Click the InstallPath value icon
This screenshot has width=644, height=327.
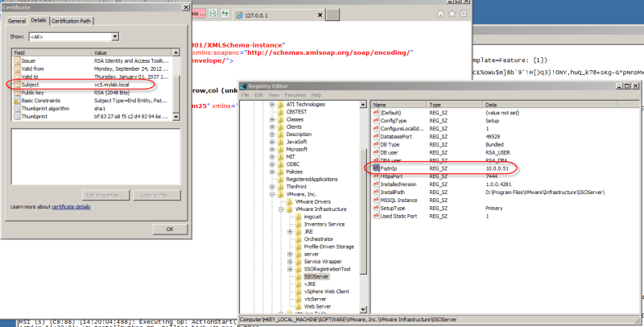click(x=375, y=192)
